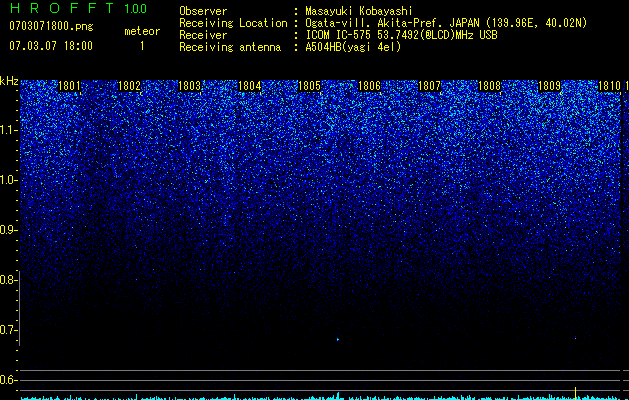The width and height of the screenshot is (629, 400).
Task: Click the version number 1.0.0
Action: (x=136, y=9)
